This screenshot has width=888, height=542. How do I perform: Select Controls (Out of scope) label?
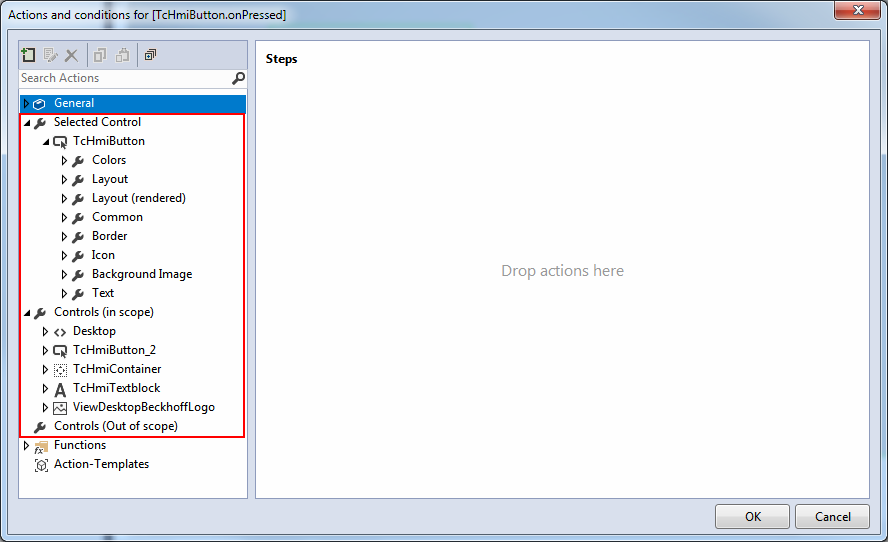[116, 426]
